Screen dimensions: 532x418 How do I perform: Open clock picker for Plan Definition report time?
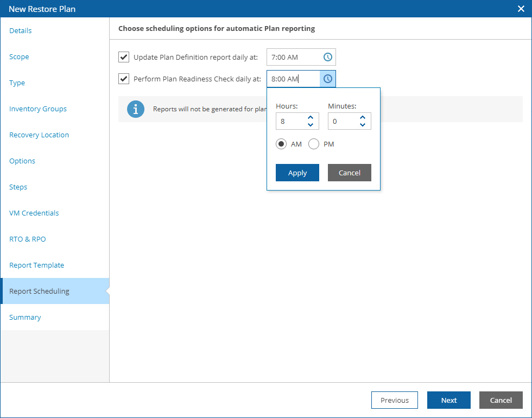pyautogui.click(x=328, y=57)
